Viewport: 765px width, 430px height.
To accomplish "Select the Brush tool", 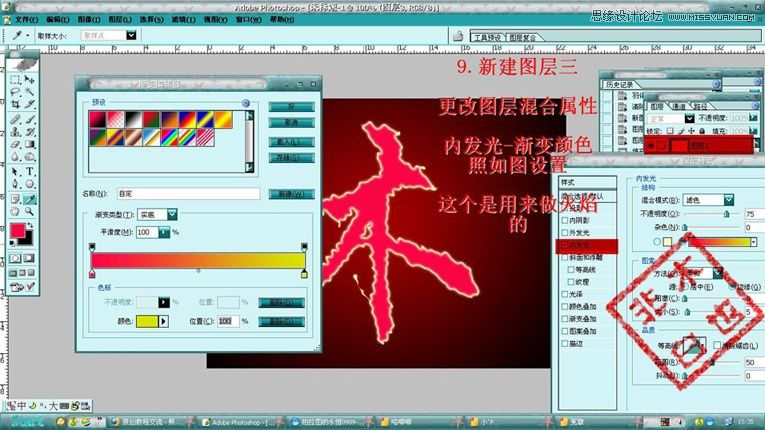I will tap(30, 119).
